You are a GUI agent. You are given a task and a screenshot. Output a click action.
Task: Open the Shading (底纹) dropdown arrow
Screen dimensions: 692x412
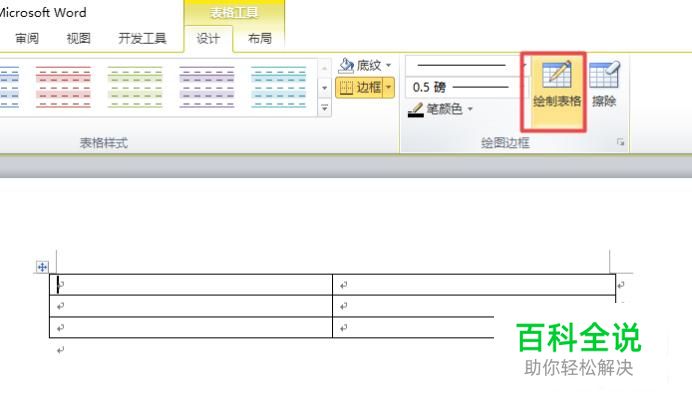(x=388, y=66)
